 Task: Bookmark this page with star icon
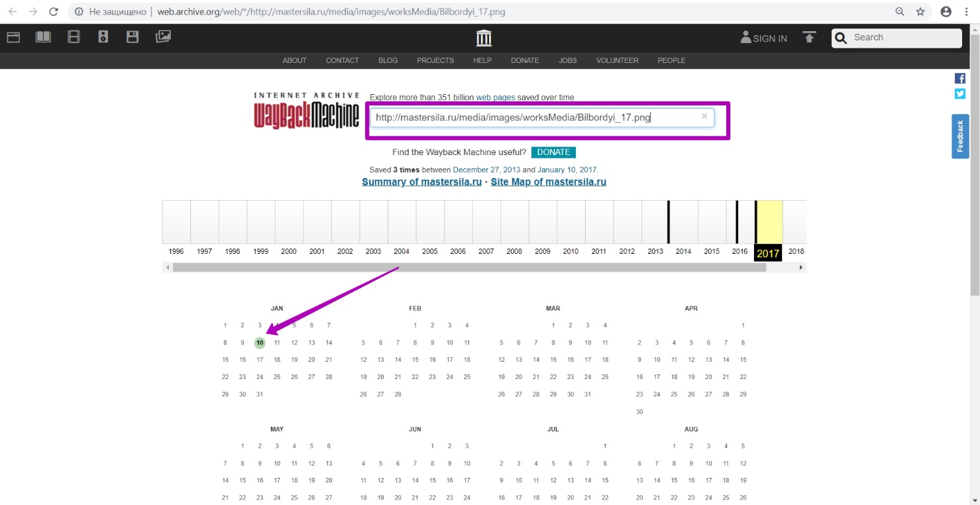(920, 11)
